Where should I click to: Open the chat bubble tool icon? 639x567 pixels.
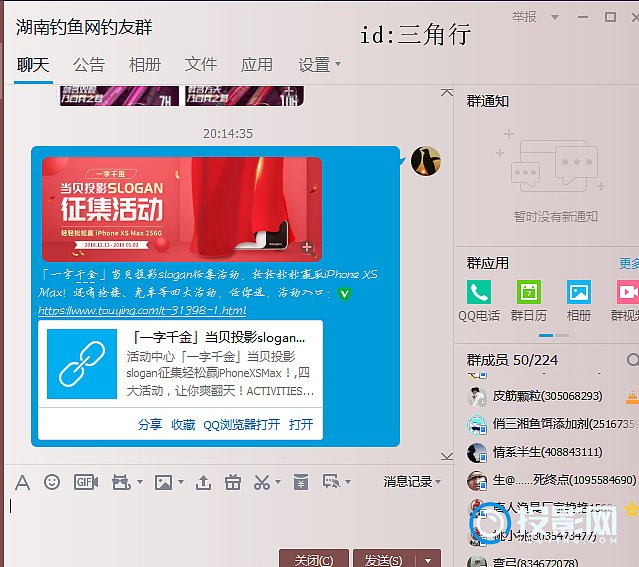coord(331,482)
